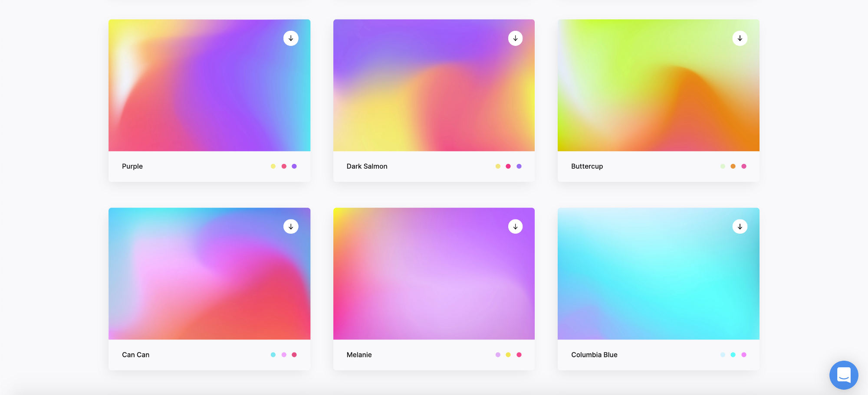Download the Columbia Blue gradient
Image resolution: width=868 pixels, height=395 pixels.
pos(740,226)
